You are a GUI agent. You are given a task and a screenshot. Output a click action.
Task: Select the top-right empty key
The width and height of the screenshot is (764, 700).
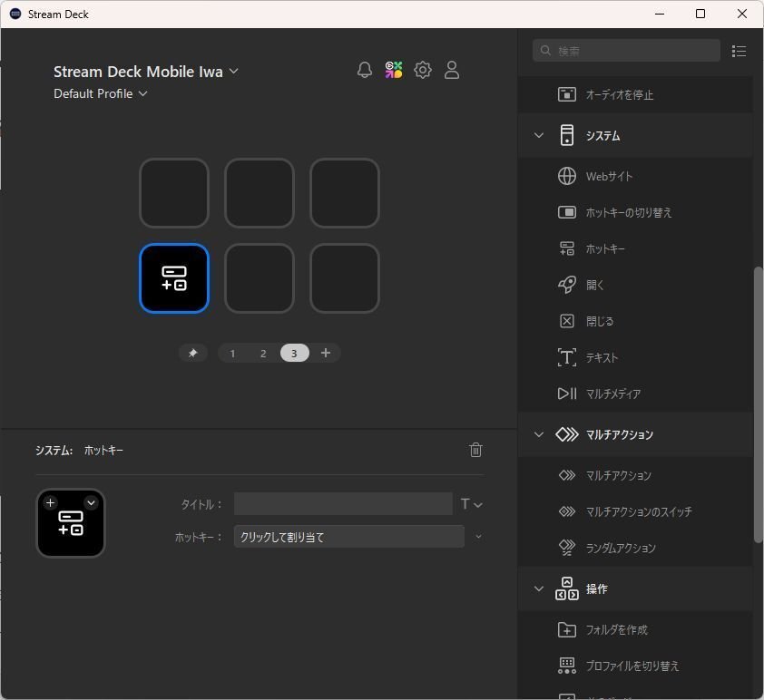[x=345, y=193]
